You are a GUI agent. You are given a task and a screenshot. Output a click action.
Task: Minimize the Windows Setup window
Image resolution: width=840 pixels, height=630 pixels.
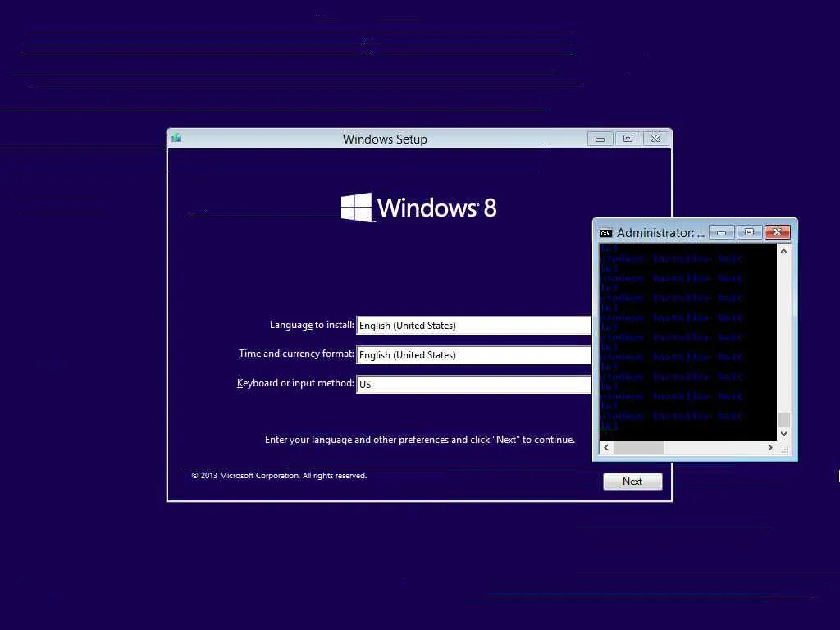(600, 139)
